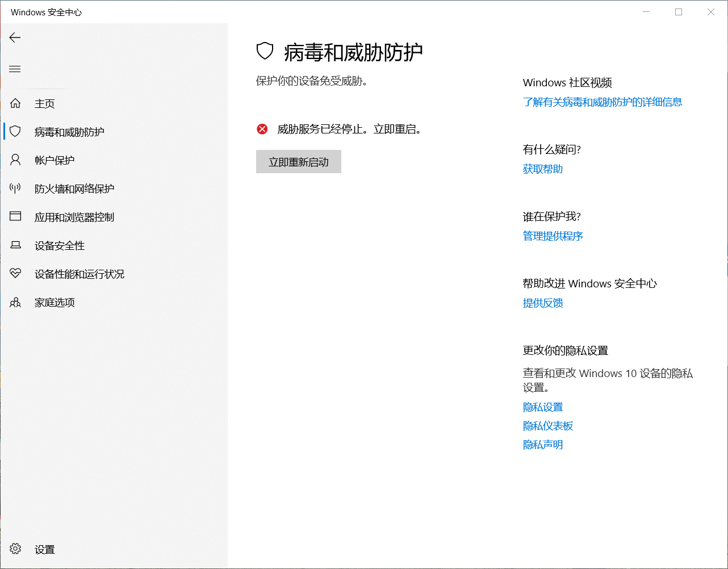This screenshot has width=728, height=569.
Task: Click the person icon beside 帐户保护
Action: tap(15, 160)
